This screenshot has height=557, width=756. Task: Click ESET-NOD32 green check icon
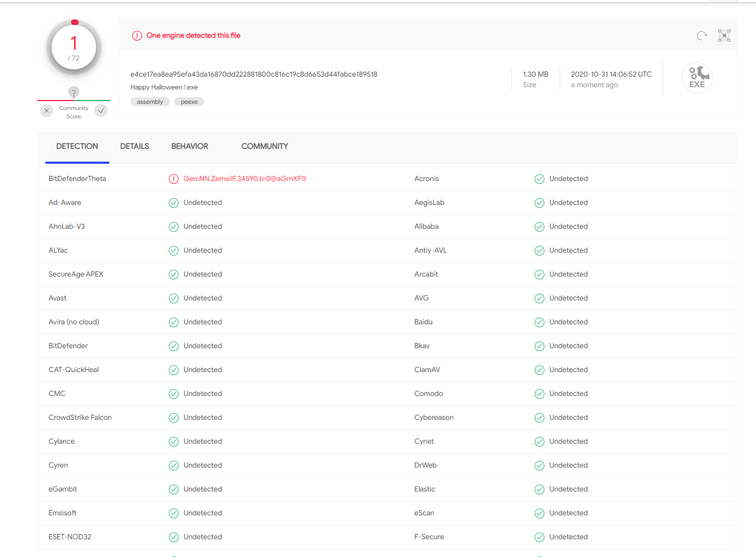tap(174, 537)
